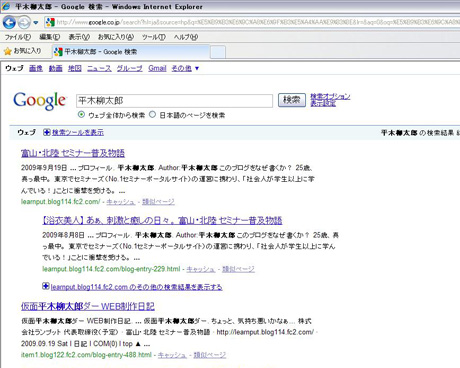Viewport: 460px width, 368px height.
Task: Open cached copy of blog-entry-229 result
Action: pyautogui.click(x=201, y=269)
